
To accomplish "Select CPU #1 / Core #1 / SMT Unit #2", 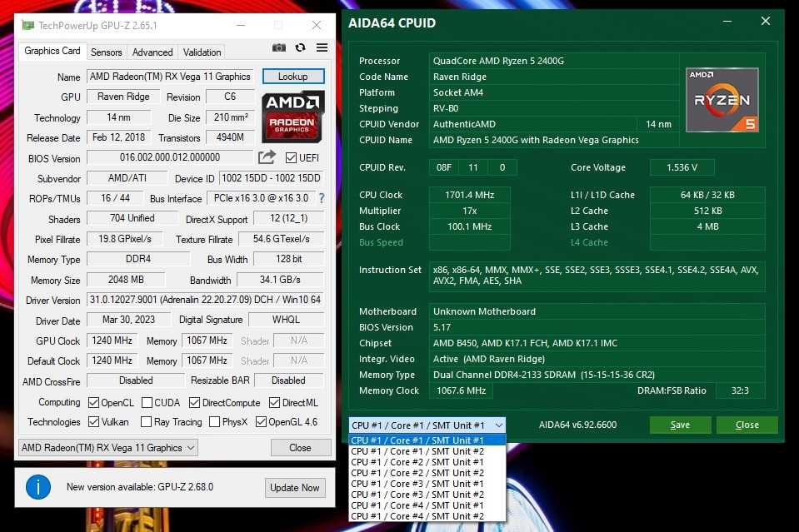I will click(427, 451).
